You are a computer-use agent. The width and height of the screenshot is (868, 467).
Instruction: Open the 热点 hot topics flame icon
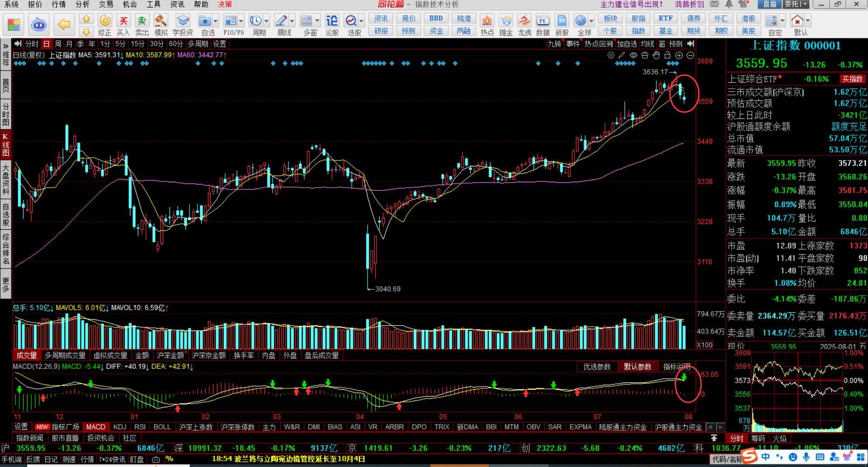coord(487,25)
